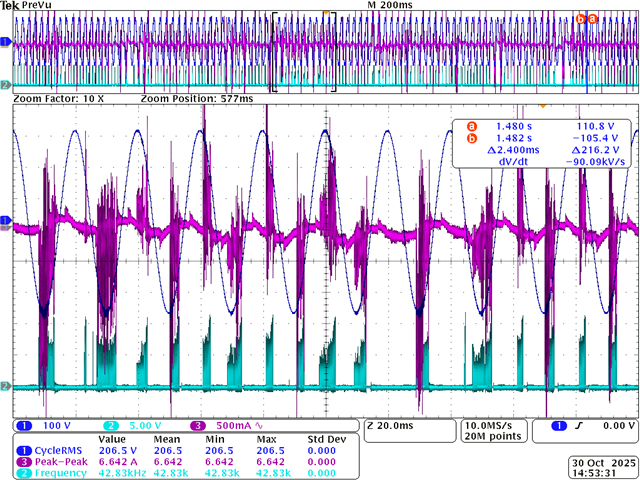The width and height of the screenshot is (640, 480).
Task: Click the Zoom Position: 577ms label
Action: click(x=197, y=99)
